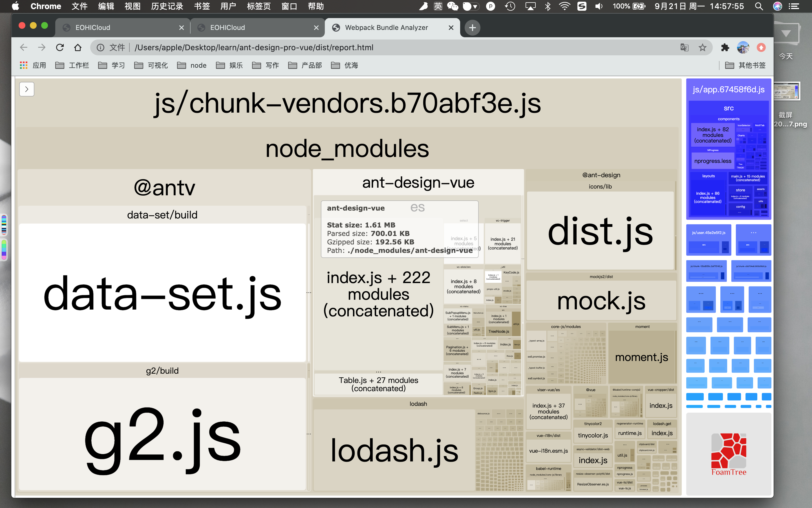Open the 应用 apps bookmark
812x508 pixels.
[33, 65]
